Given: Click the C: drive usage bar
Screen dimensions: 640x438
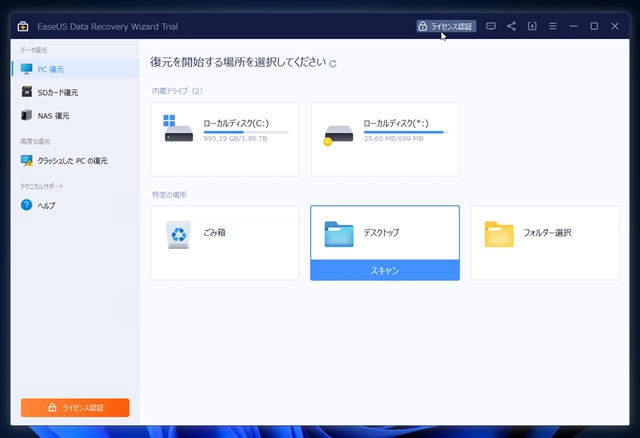Looking at the screenshot, I should [x=246, y=132].
